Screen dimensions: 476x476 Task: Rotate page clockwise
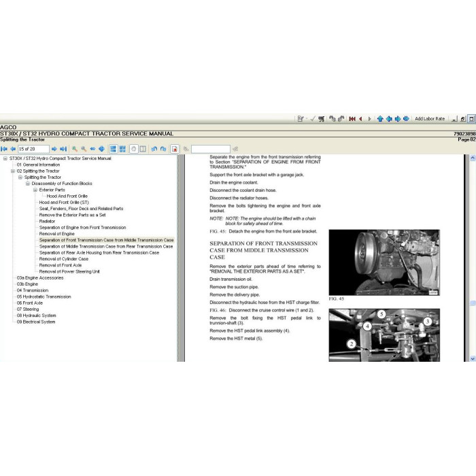point(163,149)
